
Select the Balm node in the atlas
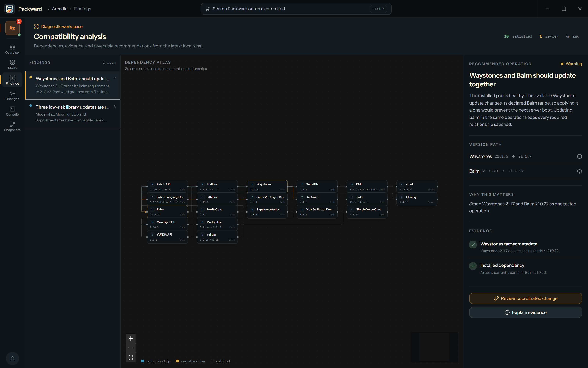[x=167, y=212]
